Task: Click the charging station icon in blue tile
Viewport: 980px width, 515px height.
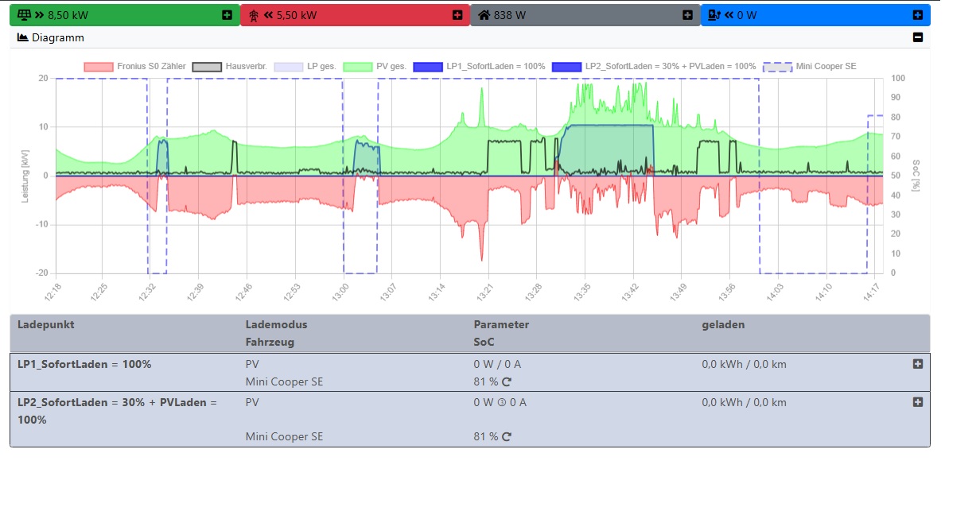Action: tap(714, 15)
